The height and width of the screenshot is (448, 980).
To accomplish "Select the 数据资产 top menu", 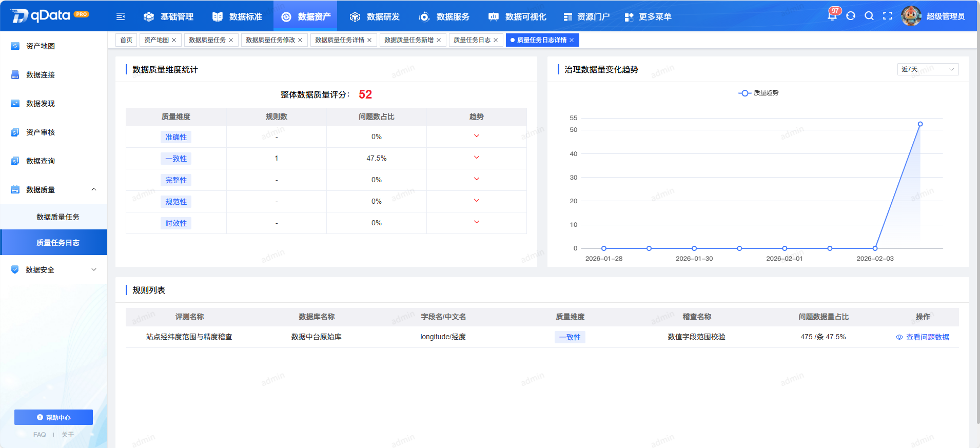I will pyautogui.click(x=306, y=16).
